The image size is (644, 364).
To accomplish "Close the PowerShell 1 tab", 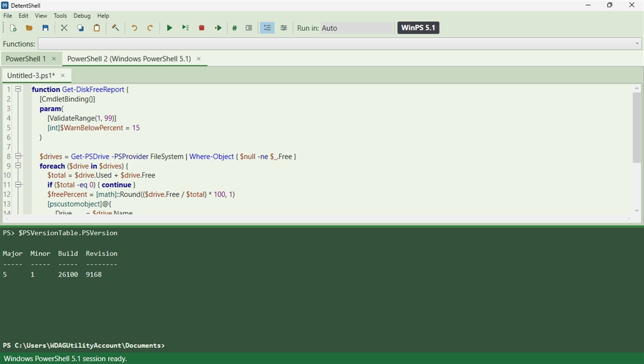I will click(54, 59).
